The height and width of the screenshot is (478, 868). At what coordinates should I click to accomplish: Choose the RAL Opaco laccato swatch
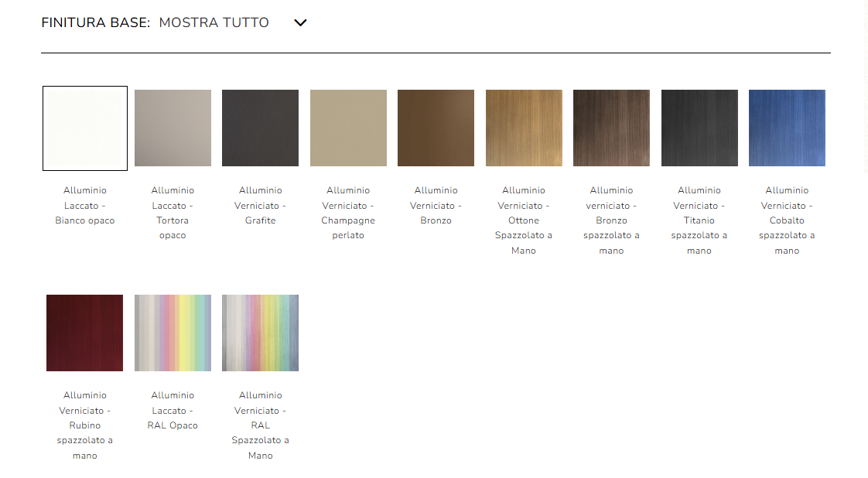click(173, 333)
